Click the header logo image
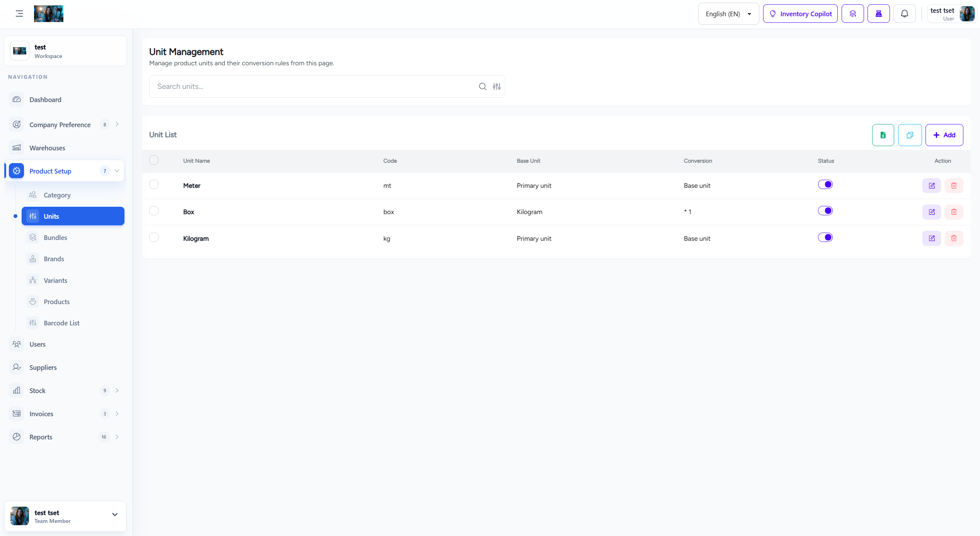This screenshot has width=980, height=536. tap(49, 14)
